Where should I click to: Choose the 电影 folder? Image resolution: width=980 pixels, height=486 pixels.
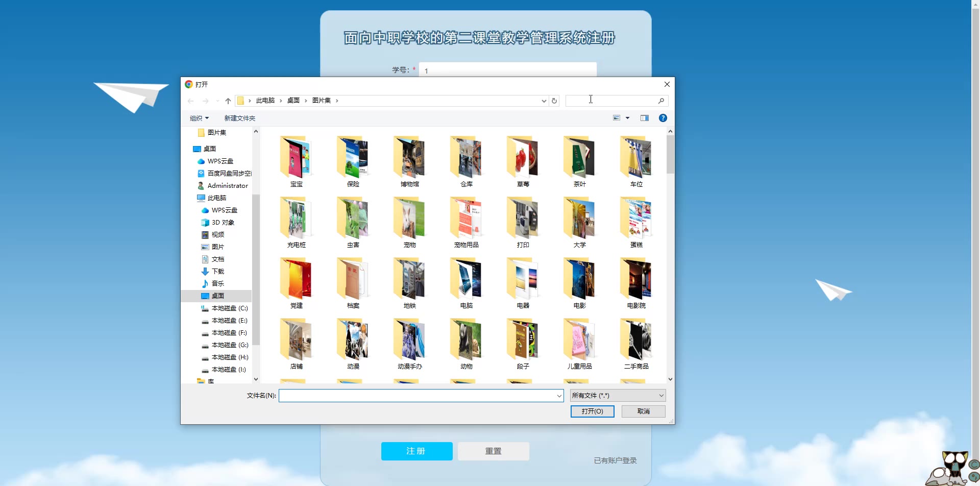[x=580, y=283]
